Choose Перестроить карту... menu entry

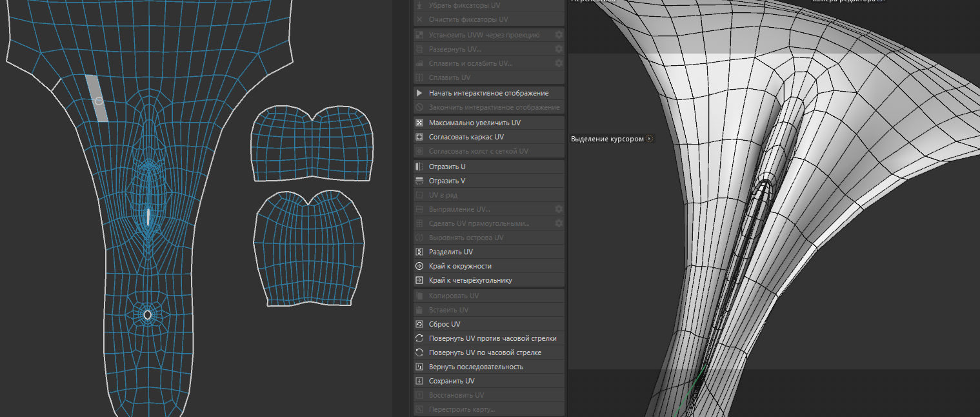coord(489,409)
